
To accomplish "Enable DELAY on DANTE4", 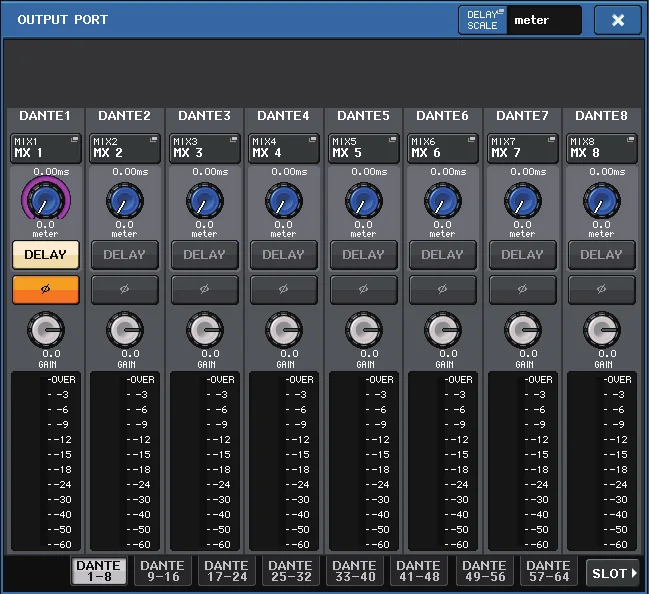I will 284,255.
